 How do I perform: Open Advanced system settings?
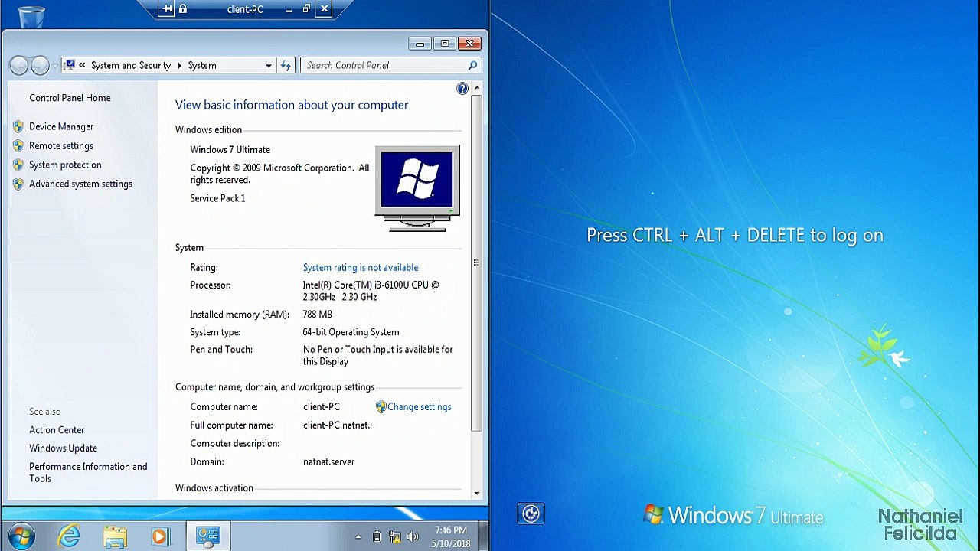click(80, 184)
